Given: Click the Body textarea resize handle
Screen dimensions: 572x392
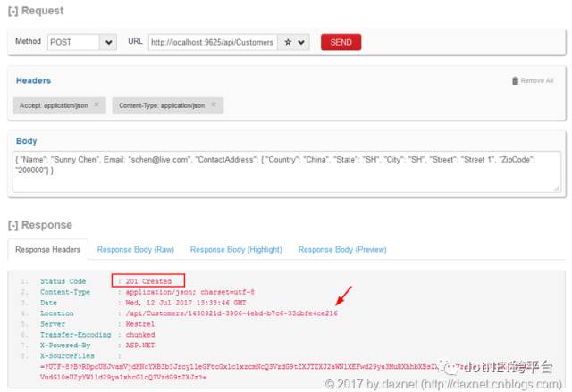Looking at the screenshot, I should 557,188.
